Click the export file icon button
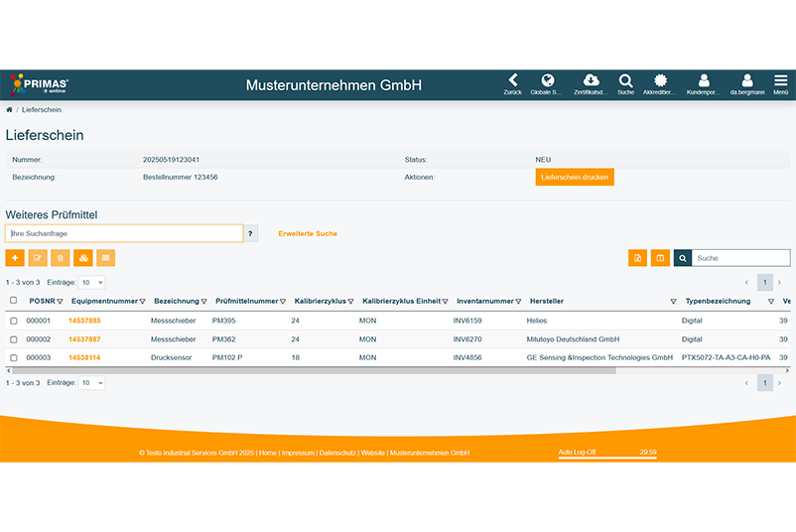This screenshot has width=796, height=532. coord(637,258)
